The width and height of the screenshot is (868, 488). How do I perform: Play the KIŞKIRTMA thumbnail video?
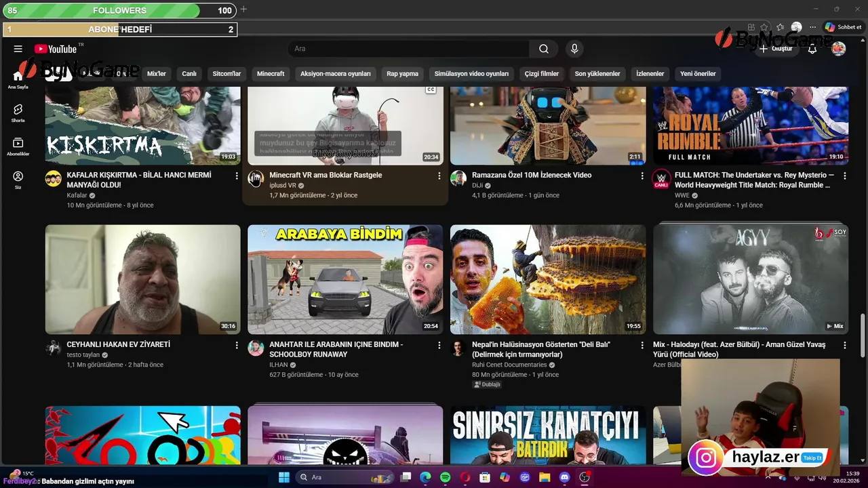coord(142,126)
